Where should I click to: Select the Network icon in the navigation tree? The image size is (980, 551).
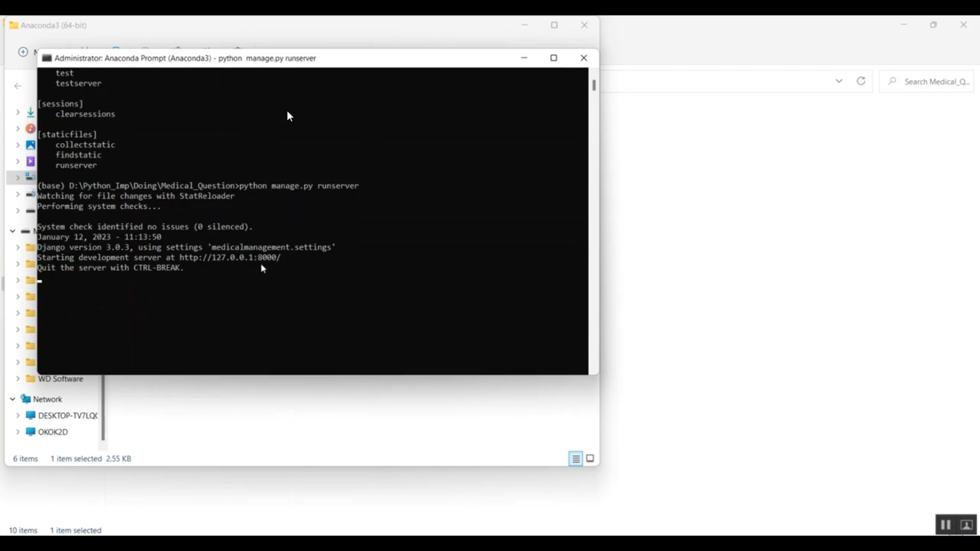(25, 399)
